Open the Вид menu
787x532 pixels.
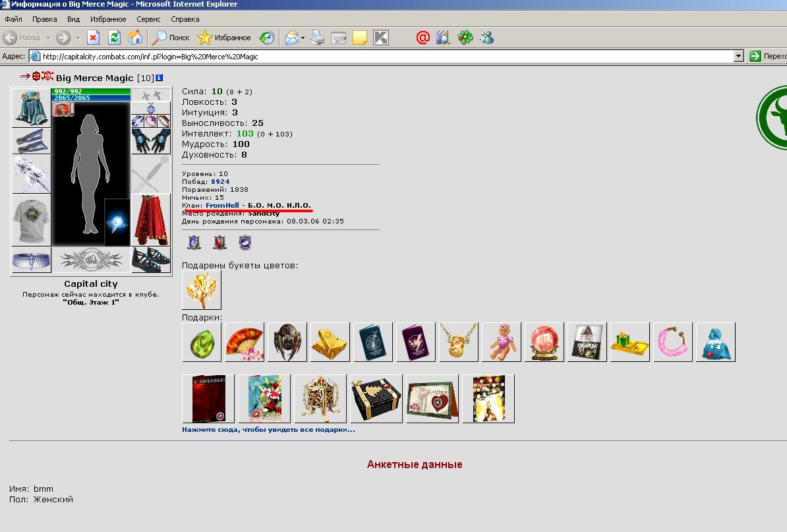[x=73, y=19]
